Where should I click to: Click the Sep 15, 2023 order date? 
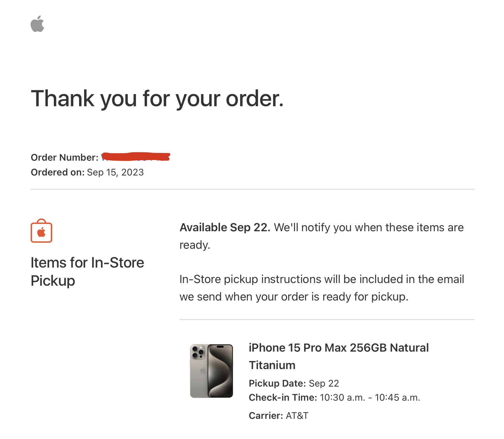point(115,172)
